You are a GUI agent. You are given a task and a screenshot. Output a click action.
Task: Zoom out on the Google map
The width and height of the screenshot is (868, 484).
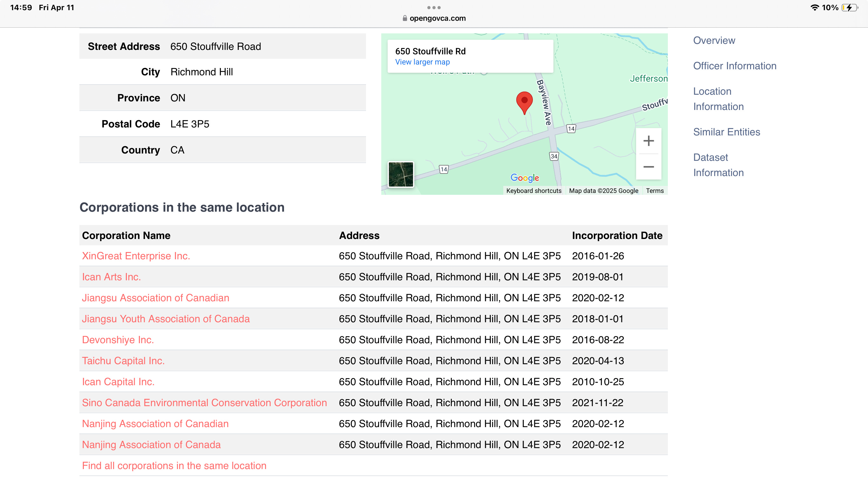(648, 167)
